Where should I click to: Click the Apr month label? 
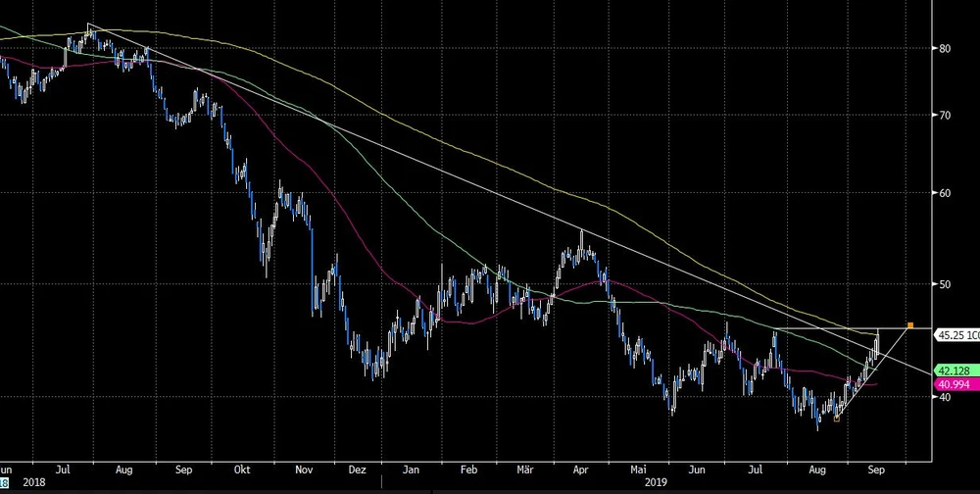click(x=581, y=470)
